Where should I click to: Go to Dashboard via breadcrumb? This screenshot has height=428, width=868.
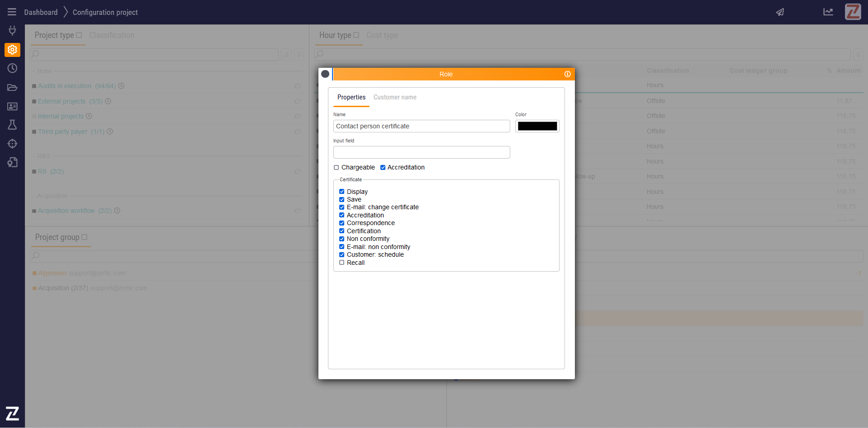(x=41, y=12)
